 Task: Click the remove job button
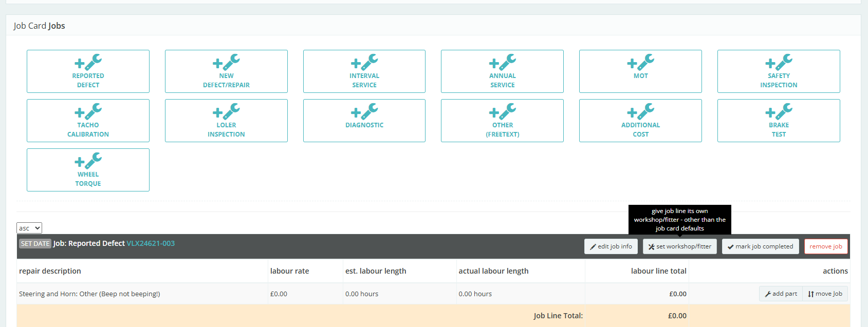(x=826, y=246)
